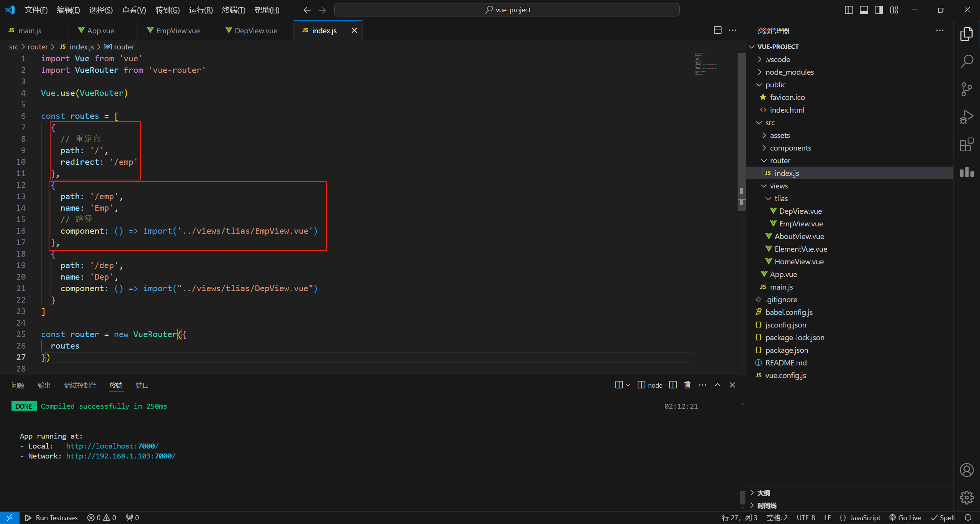Image resolution: width=980 pixels, height=524 pixels.
Task: Switch to the EmpView.vue tab
Action: click(177, 30)
